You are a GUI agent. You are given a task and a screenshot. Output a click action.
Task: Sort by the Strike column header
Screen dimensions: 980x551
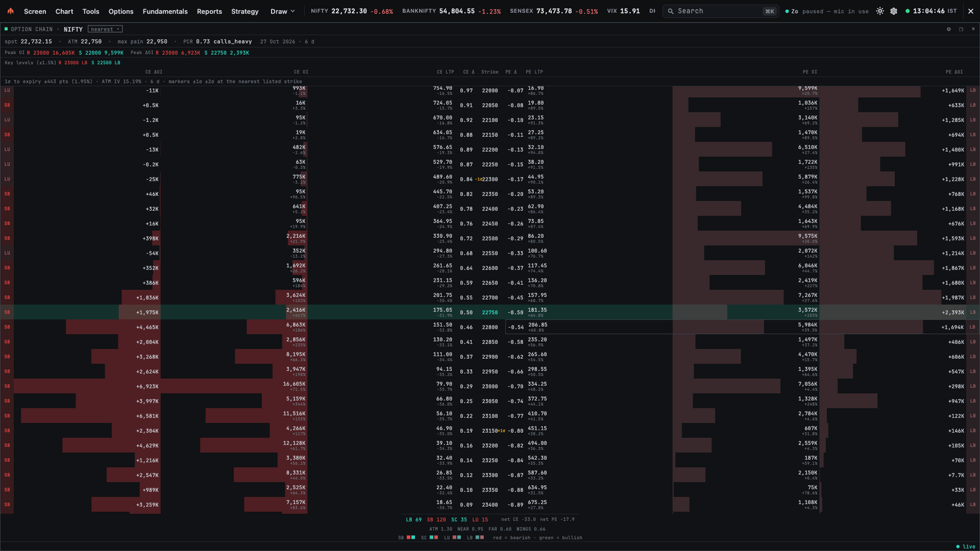[x=489, y=72]
